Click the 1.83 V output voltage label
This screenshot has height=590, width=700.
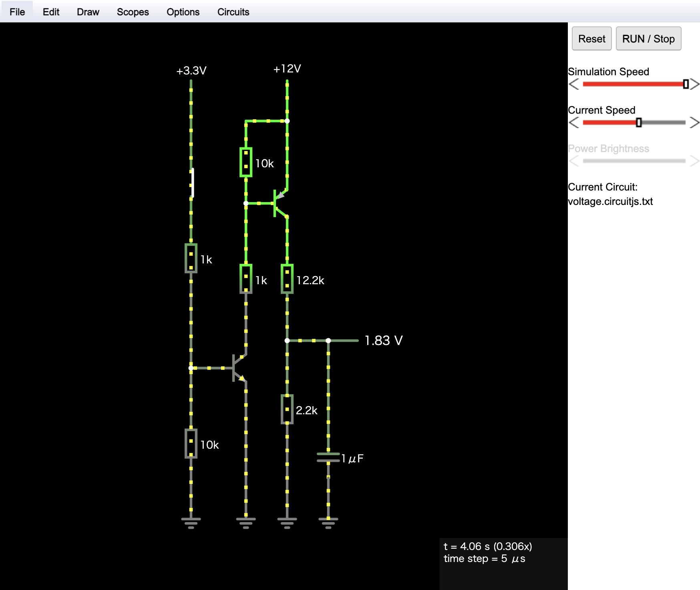383,341
